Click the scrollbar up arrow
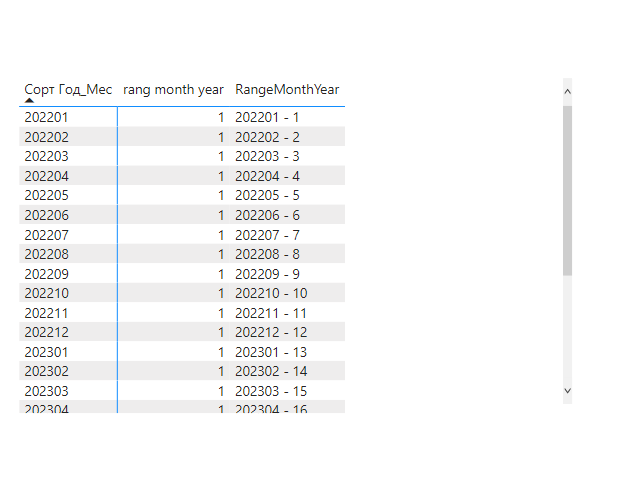The width and height of the screenshot is (639, 498). point(567,92)
